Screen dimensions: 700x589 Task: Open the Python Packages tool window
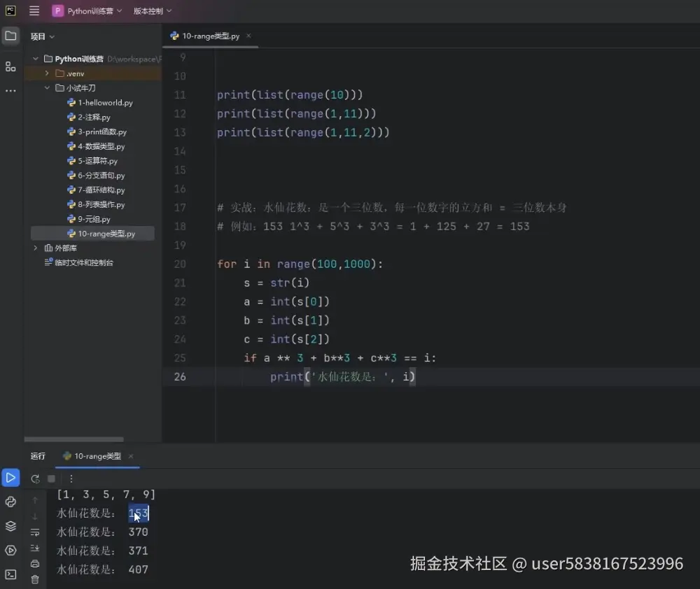point(10,526)
